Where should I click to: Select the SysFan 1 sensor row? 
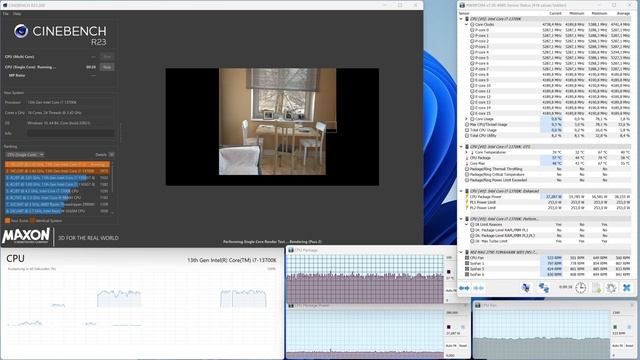coord(545,264)
